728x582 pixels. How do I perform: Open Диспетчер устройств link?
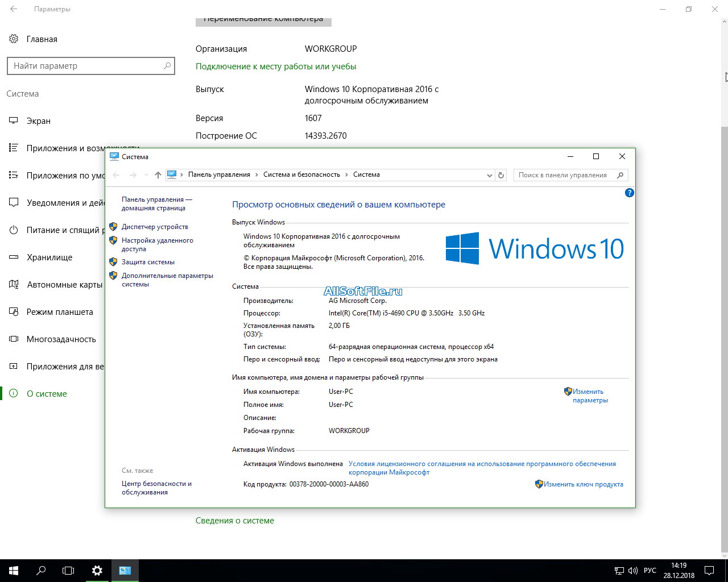click(155, 227)
